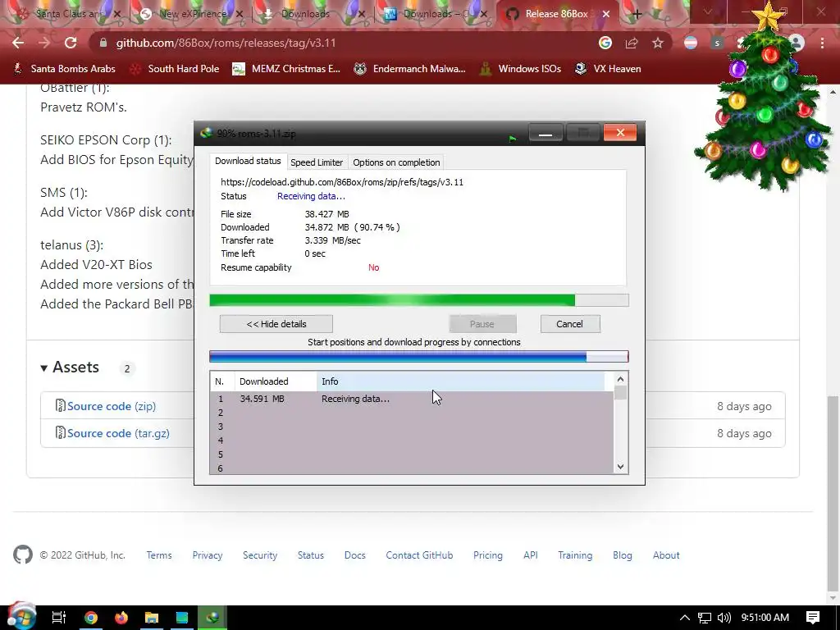The width and height of the screenshot is (840, 630).
Task: Open Status footer link
Action: [311, 555]
